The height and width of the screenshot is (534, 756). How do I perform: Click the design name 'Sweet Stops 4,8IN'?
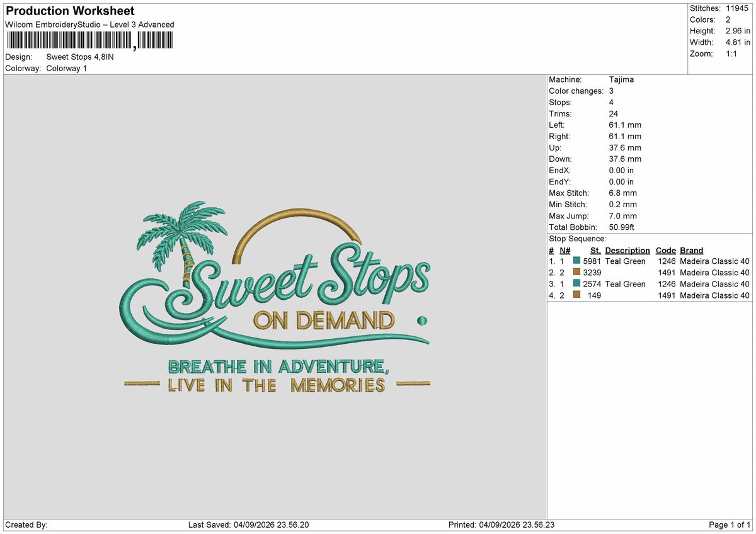80,57
